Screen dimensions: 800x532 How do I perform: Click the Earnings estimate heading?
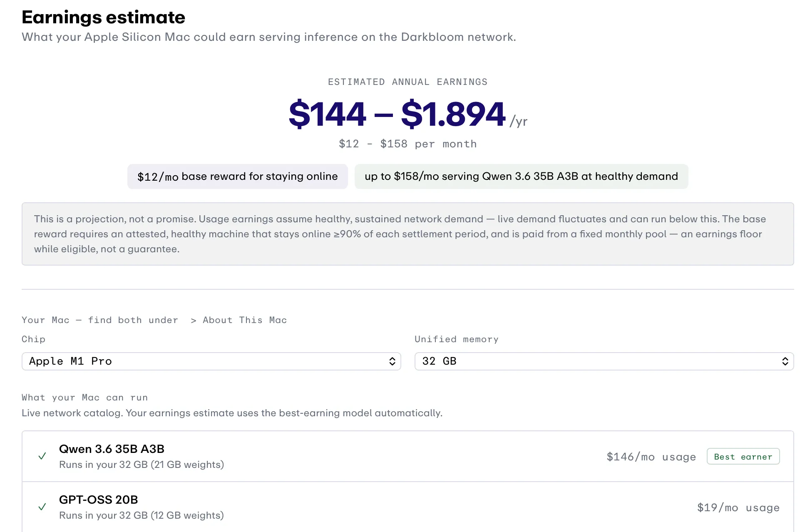click(x=103, y=17)
